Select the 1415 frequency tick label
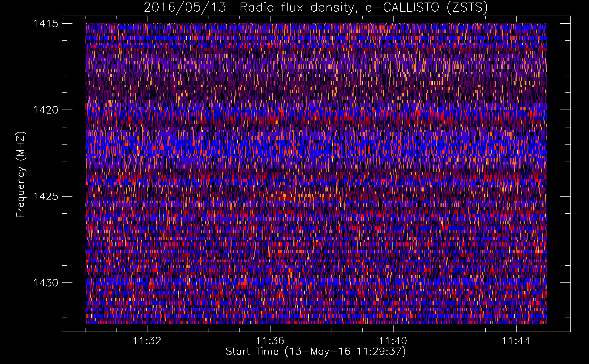This screenshot has height=364, width=589. [x=46, y=24]
